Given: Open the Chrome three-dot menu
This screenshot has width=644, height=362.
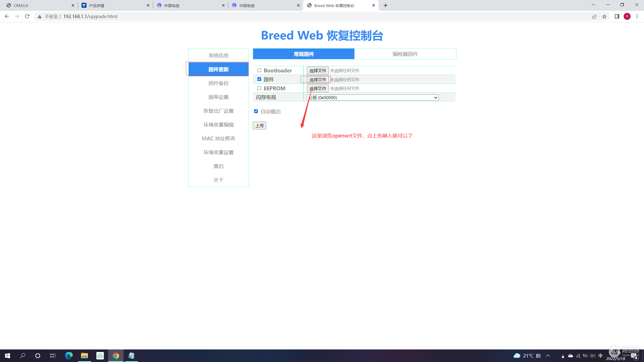Looking at the screenshot, I should tap(637, 16).
